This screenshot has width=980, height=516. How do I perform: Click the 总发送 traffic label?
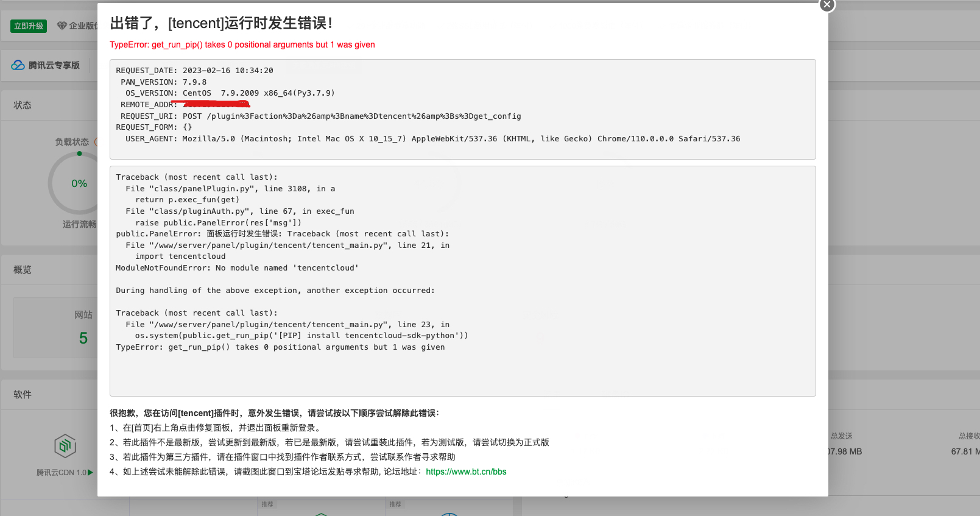pos(841,436)
